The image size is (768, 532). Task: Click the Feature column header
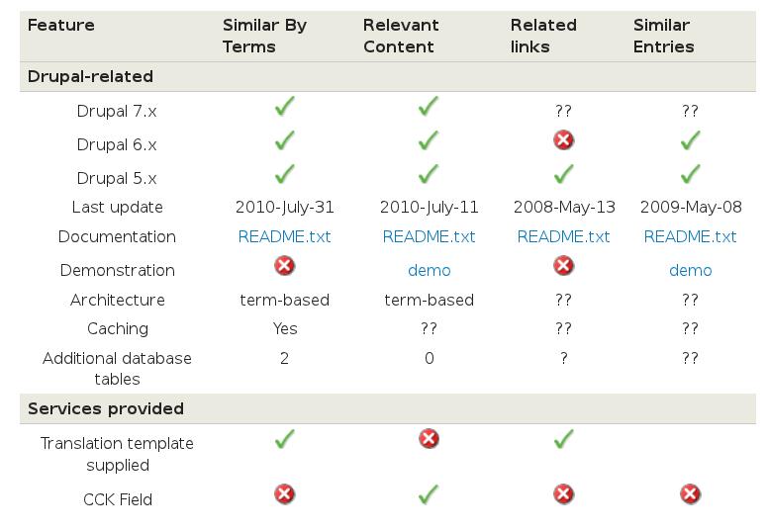coord(61,25)
